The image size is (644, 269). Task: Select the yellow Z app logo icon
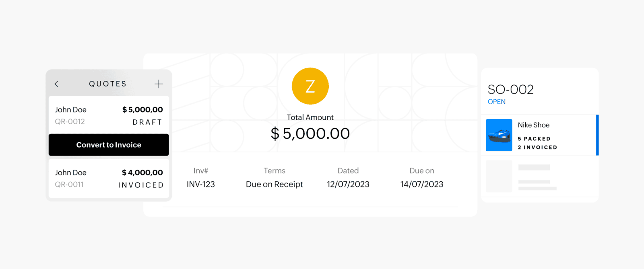click(310, 86)
